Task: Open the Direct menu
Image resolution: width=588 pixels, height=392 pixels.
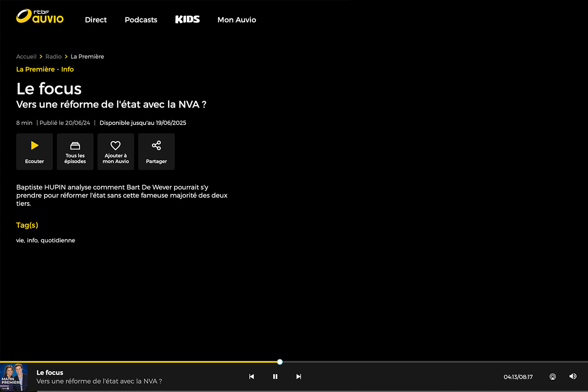Action: point(96,20)
